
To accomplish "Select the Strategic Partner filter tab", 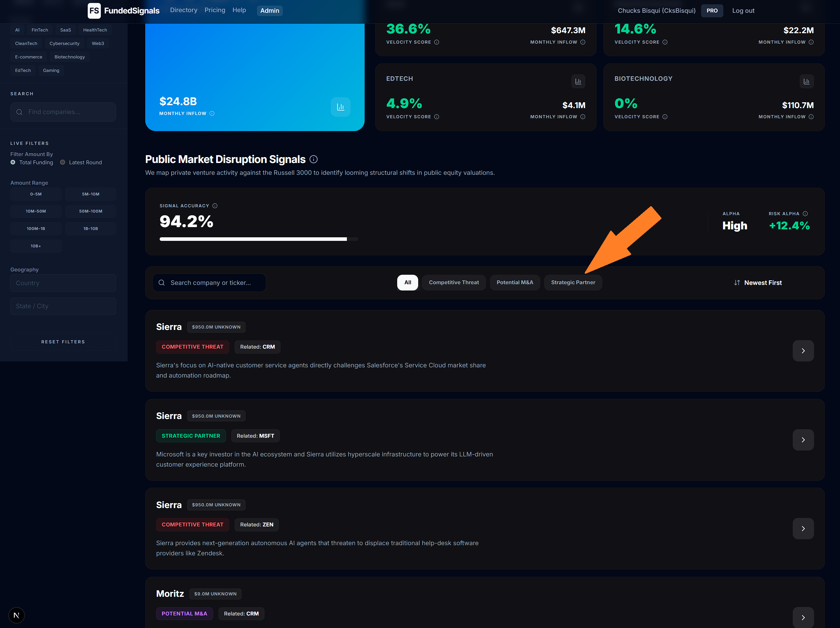I will tap(573, 282).
